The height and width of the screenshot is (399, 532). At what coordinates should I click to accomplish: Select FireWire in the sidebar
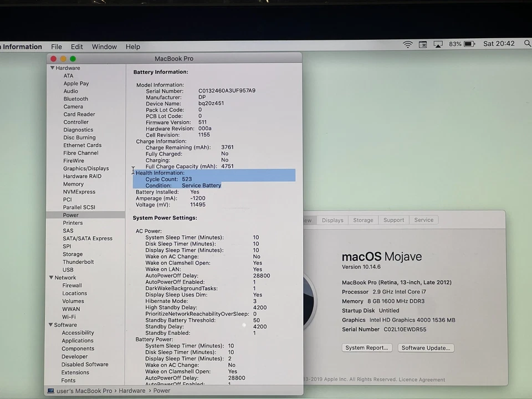[x=73, y=161]
